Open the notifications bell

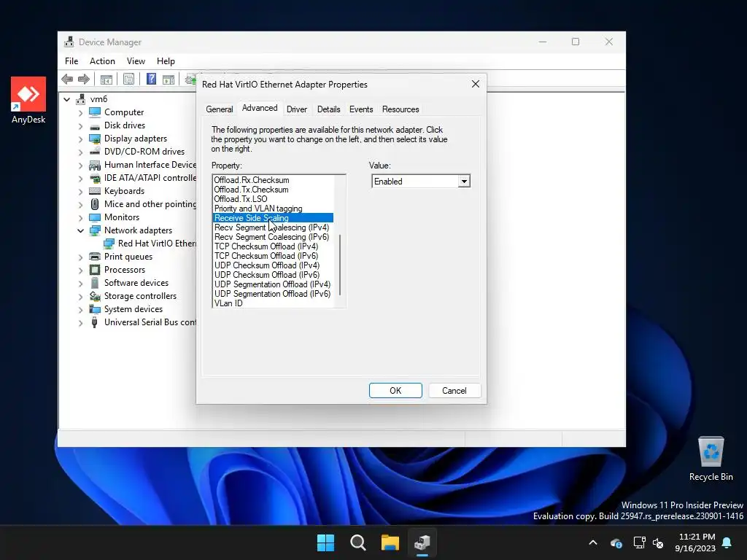[727, 542]
